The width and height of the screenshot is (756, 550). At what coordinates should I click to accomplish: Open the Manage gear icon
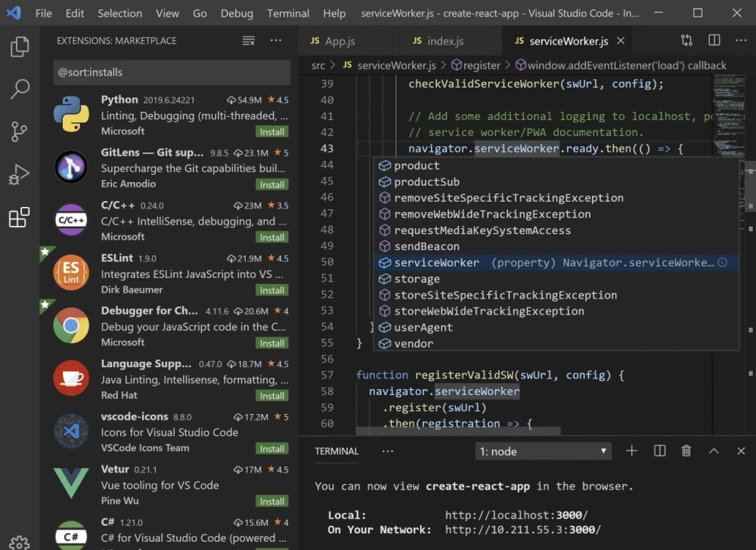click(x=20, y=542)
